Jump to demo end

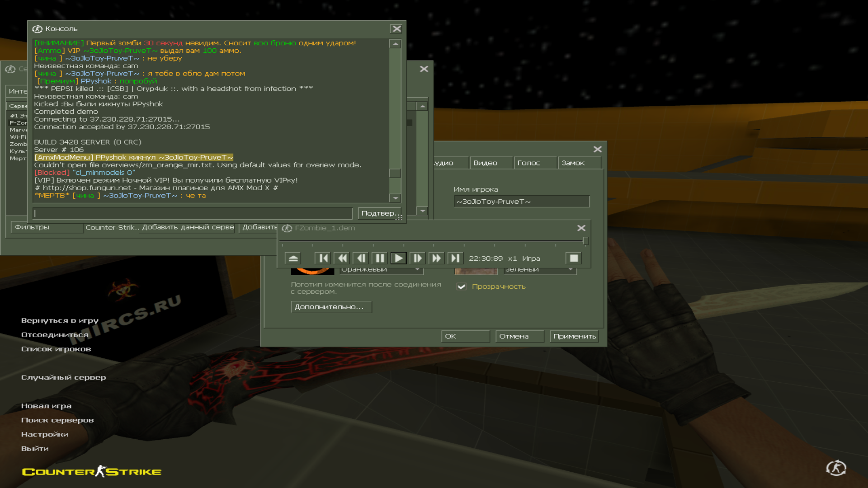click(455, 258)
